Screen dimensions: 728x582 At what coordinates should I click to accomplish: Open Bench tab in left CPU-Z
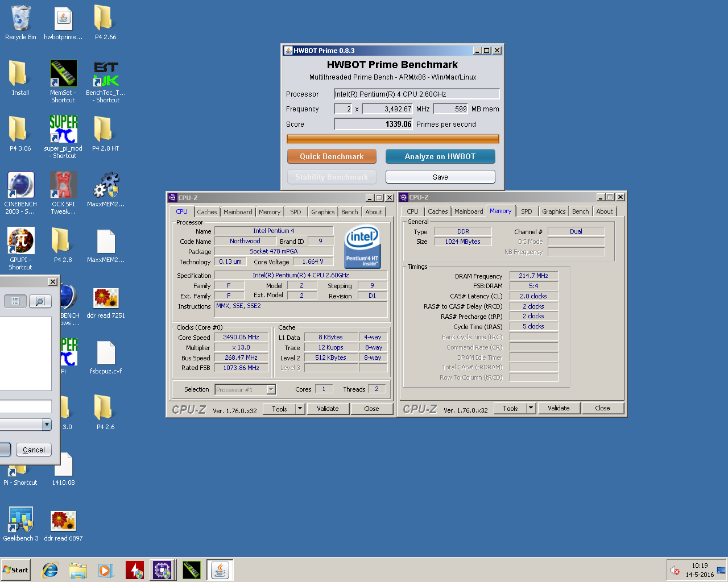pyautogui.click(x=350, y=212)
